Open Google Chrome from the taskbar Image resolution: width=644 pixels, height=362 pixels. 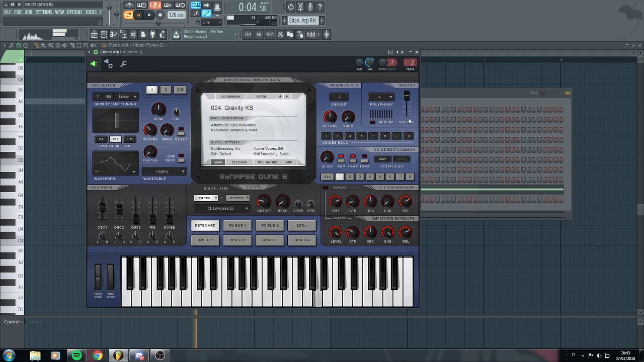[97, 355]
